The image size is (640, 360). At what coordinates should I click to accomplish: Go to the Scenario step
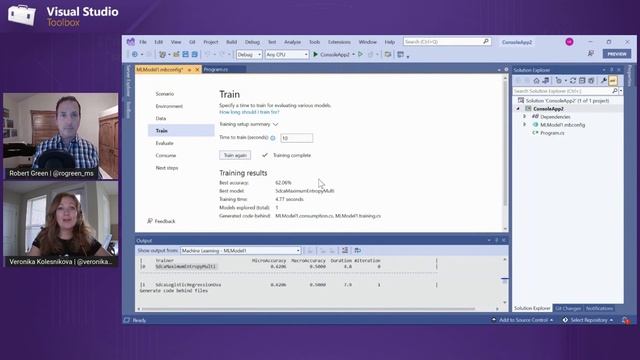coord(164,94)
